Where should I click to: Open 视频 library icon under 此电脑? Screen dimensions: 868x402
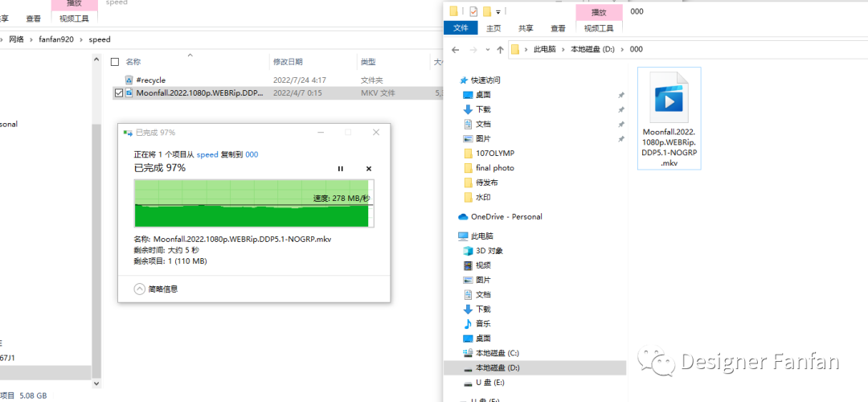(468, 265)
